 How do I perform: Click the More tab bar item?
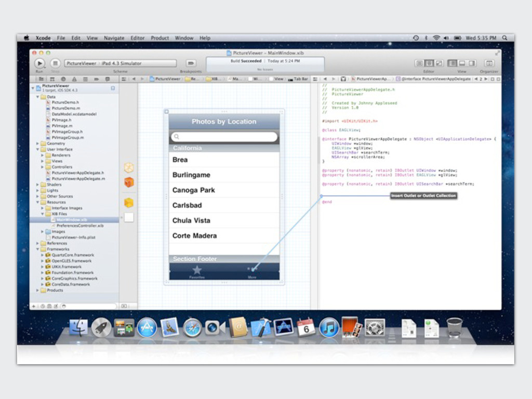(x=252, y=272)
